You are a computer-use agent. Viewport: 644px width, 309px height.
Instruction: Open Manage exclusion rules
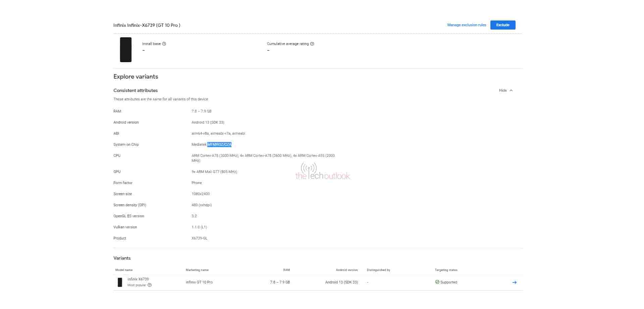[466, 25]
